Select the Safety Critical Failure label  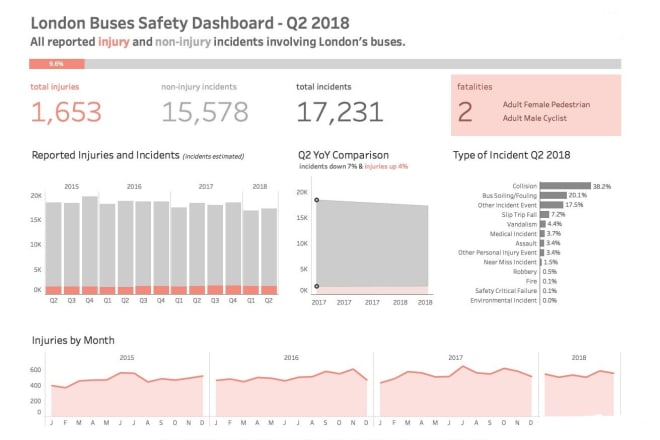coord(506,291)
